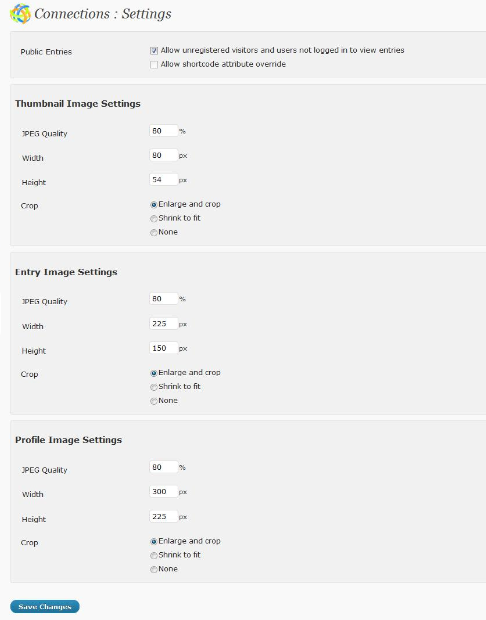Click Thumbnail Width input field
Screen dimensions: 486x620
pyautogui.click(x=164, y=155)
